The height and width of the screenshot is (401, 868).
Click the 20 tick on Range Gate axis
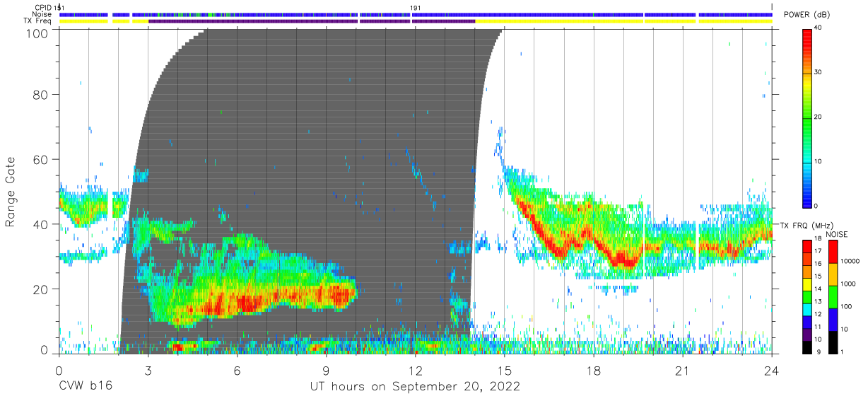(x=41, y=289)
